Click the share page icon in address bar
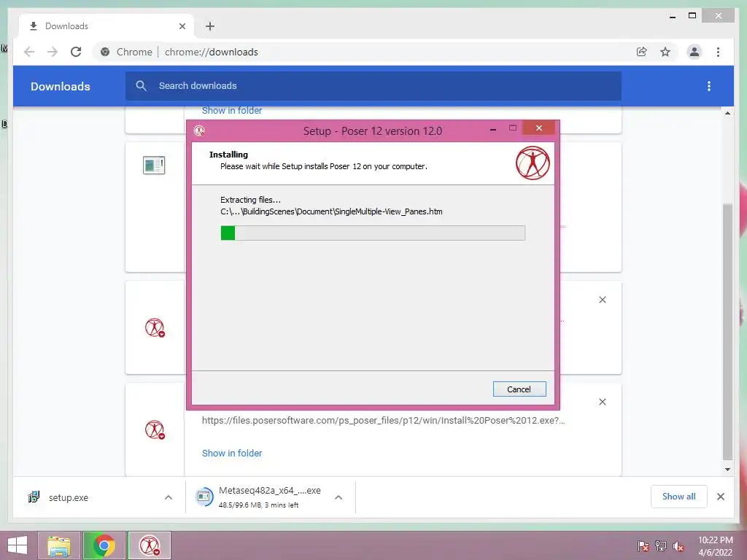 pos(642,52)
